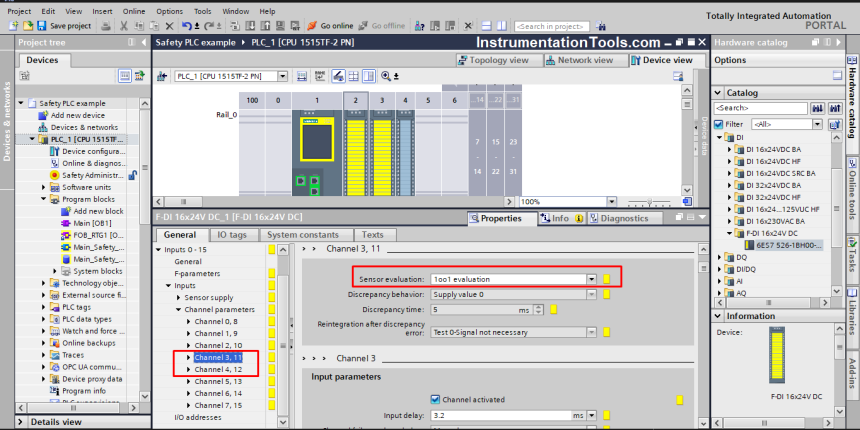Open the Project menu
The height and width of the screenshot is (430, 860).
pyautogui.click(x=19, y=11)
